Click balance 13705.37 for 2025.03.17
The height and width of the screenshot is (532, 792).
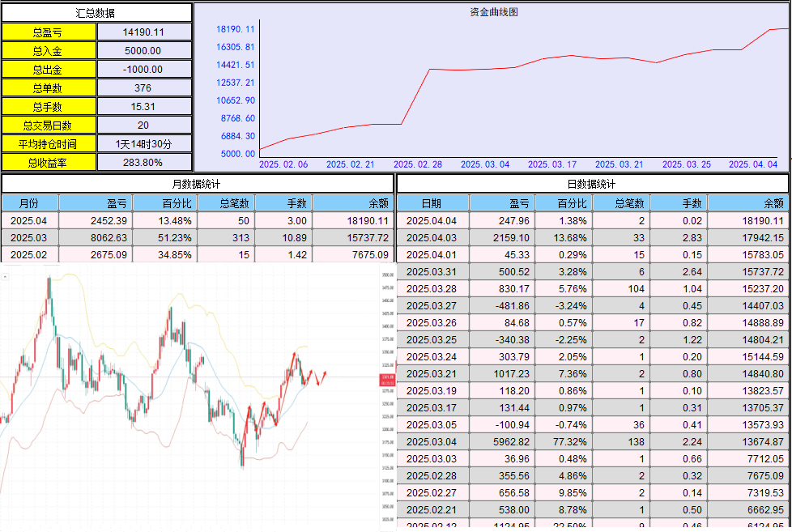tap(763, 408)
